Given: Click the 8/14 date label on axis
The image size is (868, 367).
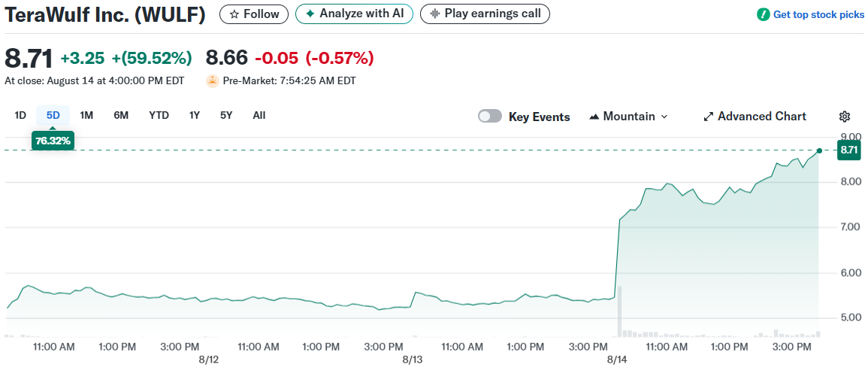Looking at the screenshot, I should (616, 359).
